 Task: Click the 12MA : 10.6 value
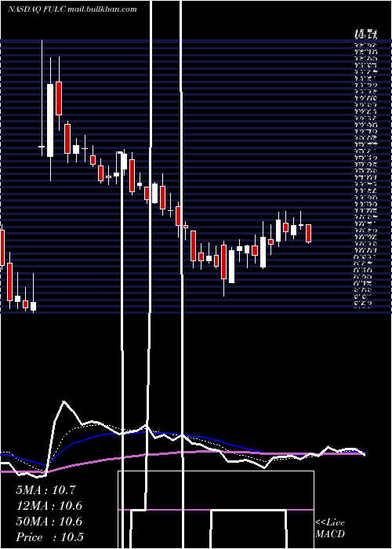(x=49, y=506)
